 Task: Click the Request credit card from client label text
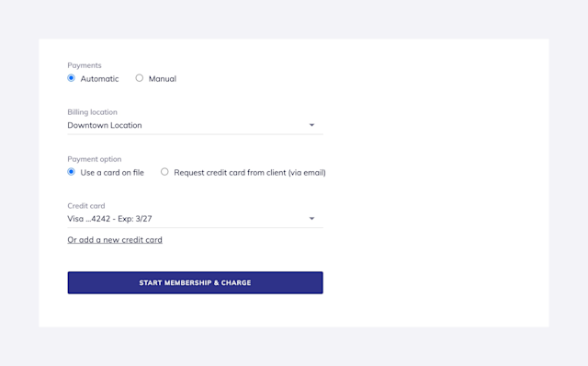[250, 173]
